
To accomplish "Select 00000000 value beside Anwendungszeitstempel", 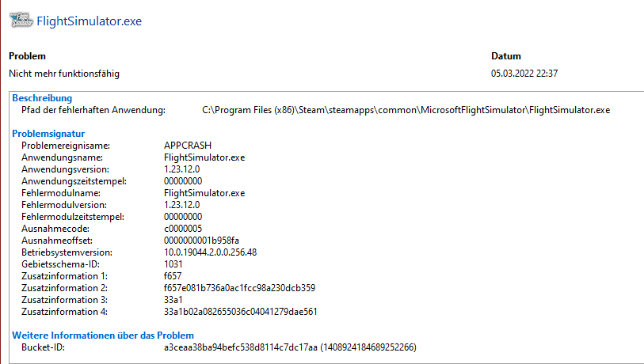I will point(183,181).
